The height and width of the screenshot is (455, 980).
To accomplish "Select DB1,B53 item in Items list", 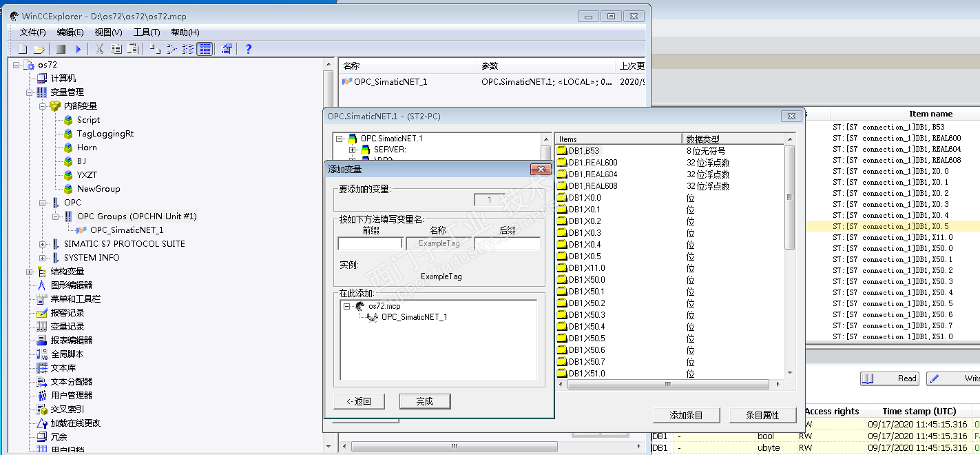I will pyautogui.click(x=584, y=151).
